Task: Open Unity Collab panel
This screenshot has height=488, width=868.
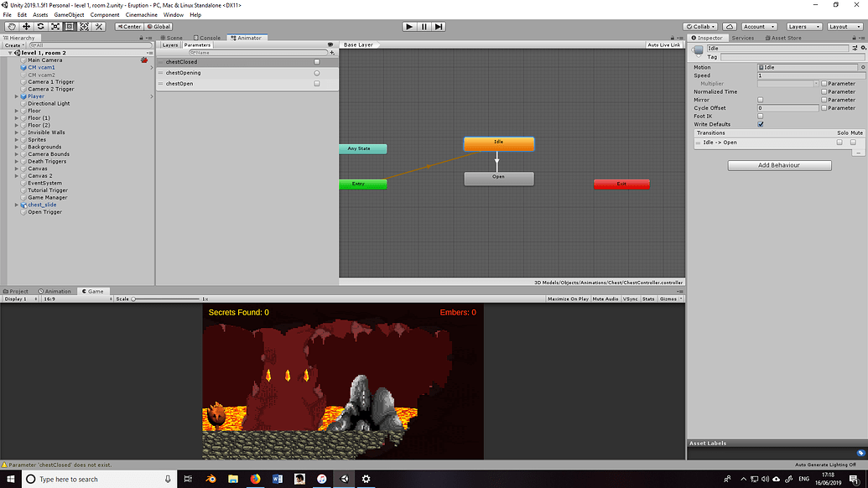Action: click(x=701, y=26)
